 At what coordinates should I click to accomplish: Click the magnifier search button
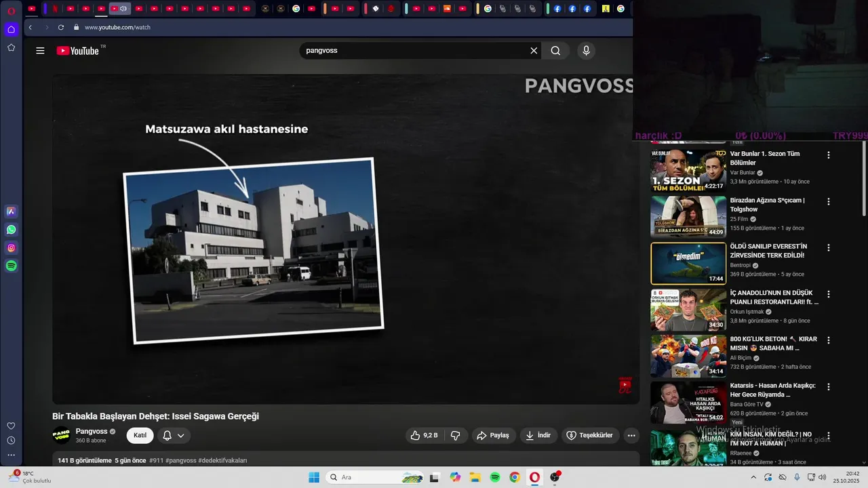(555, 51)
